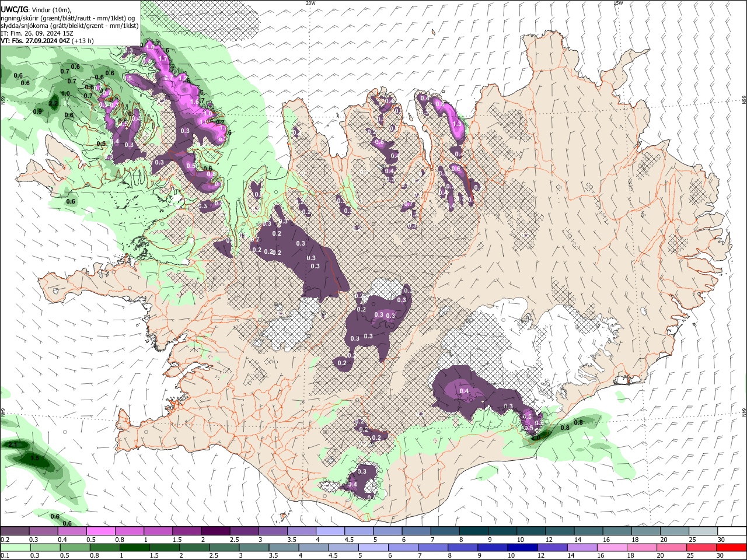Click the '0.4' snow value in southeast glacier area
Viewport: 747px width, 560px height.
tap(465, 391)
